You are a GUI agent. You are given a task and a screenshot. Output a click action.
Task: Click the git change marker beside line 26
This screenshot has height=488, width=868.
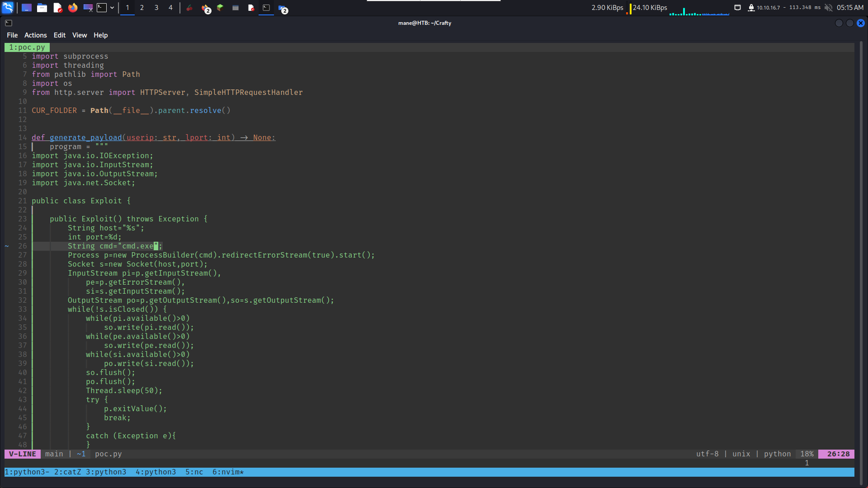click(7, 246)
